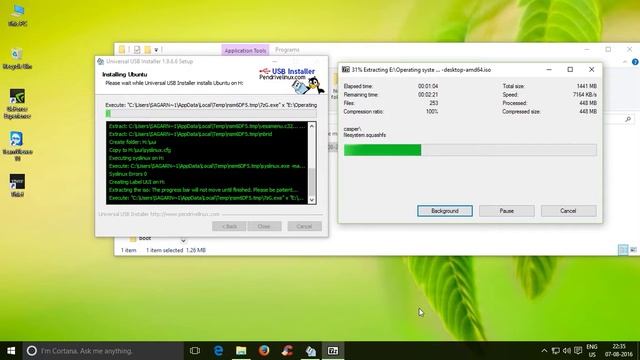The height and width of the screenshot is (360, 640).
Task: Close the 7-Zip extracting window
Action: [x=591, y=70]
